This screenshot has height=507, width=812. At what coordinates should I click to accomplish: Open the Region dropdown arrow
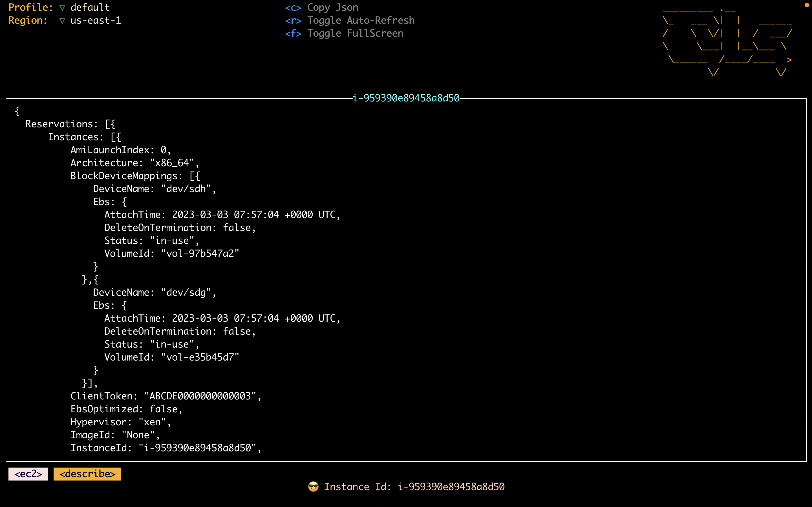click(x=62, y=21)
